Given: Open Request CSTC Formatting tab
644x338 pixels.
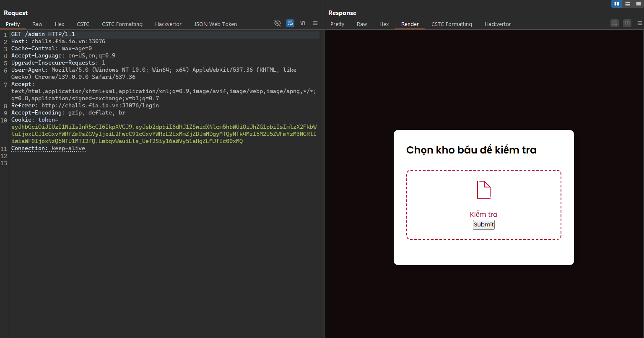Looking at the screenshot, I should 122,24.
